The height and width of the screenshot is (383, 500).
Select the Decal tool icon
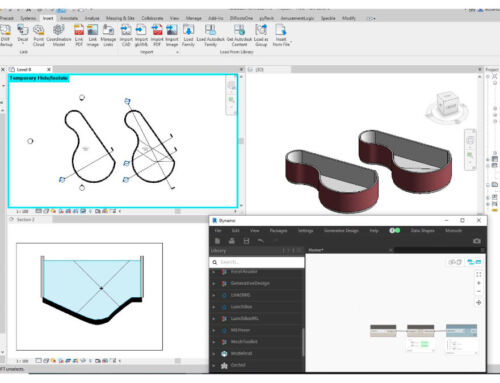(23, 30)
